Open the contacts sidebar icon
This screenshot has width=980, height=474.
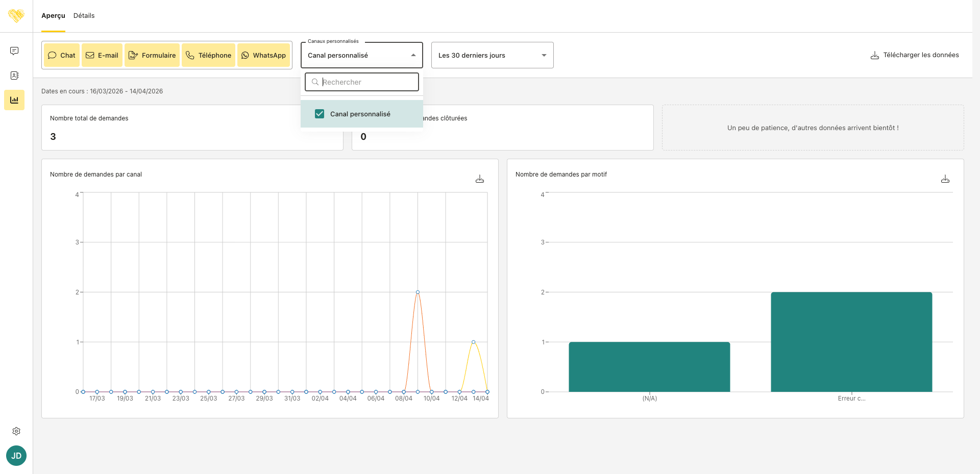point(14,76)
